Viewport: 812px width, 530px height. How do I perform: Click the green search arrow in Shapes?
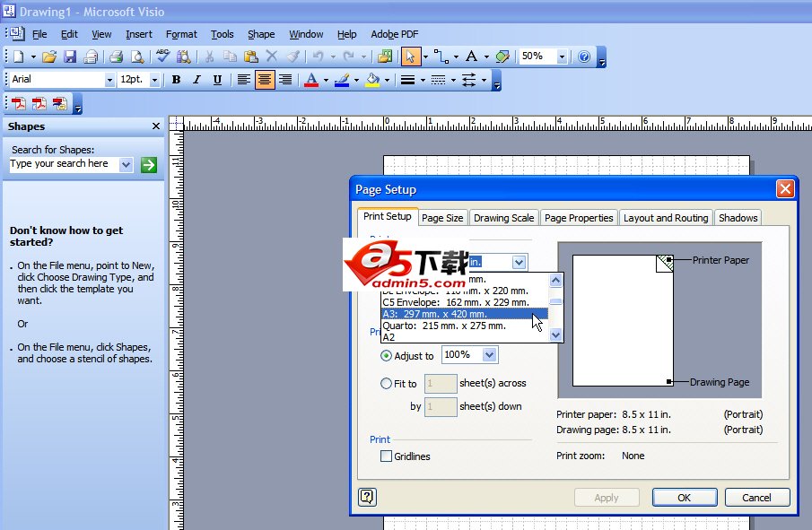tap(149, 164)
